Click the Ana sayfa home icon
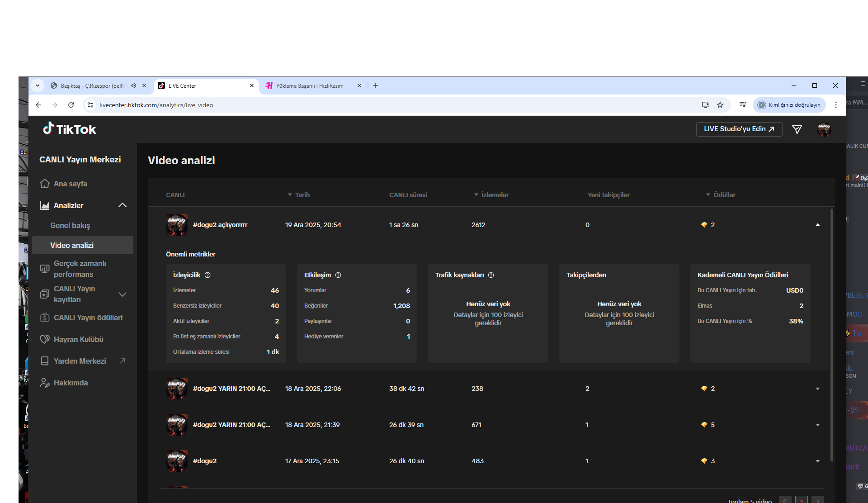This screenshot has height=503, width=868. (x=45, y=184)
